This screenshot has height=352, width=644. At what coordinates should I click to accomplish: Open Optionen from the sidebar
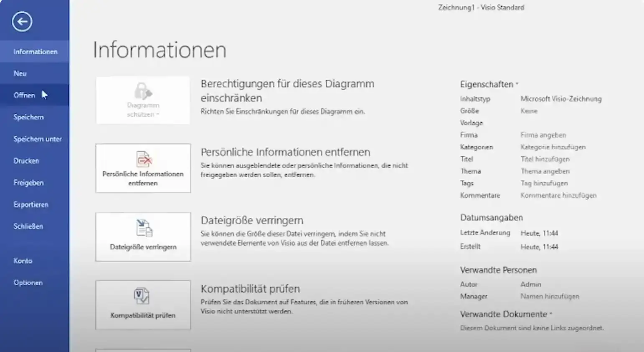coord(28,283)
